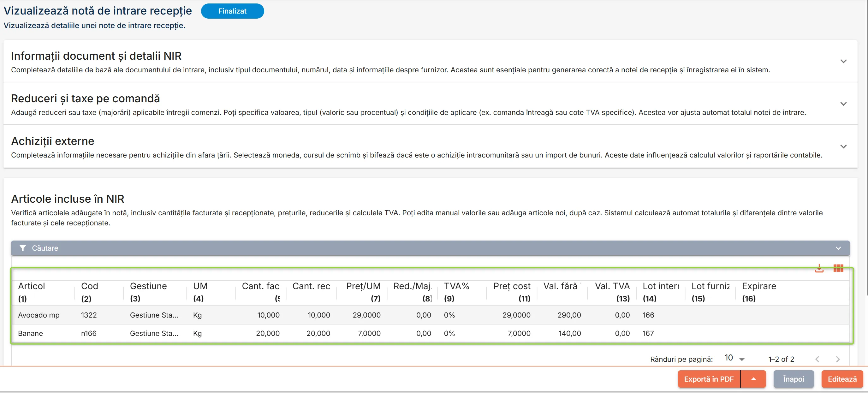Sort by Gestiune column header
The image size is (868, 393).
[x=148, y=286]
